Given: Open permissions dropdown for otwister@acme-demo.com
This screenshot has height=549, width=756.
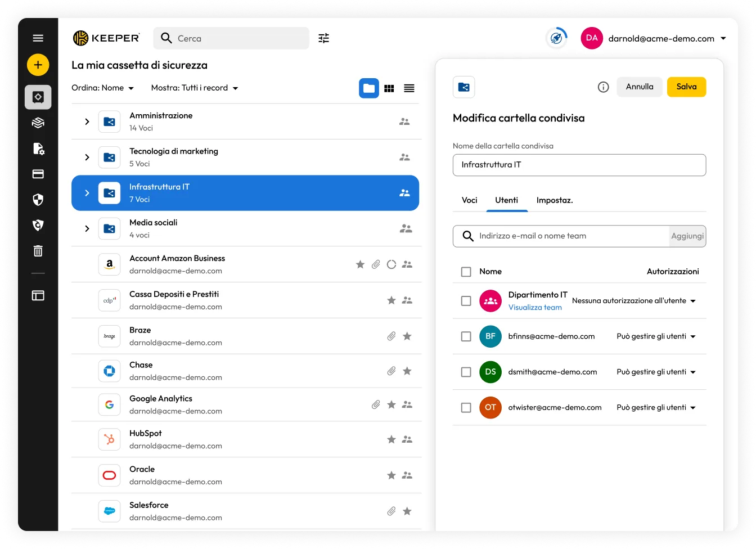Looking at the screenshot, I should coord(656,407).
